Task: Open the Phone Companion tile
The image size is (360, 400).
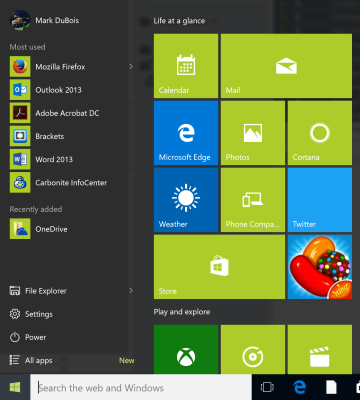Action: pyautogui.click(x=253, y=200)
